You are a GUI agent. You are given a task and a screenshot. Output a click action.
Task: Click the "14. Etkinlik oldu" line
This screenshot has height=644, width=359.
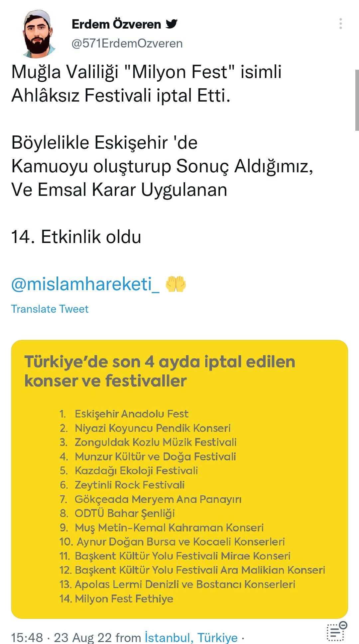[76, 237]
